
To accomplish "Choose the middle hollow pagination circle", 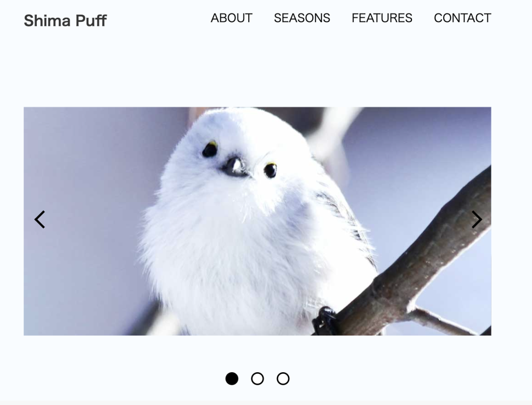I will [x=258, y=378].
